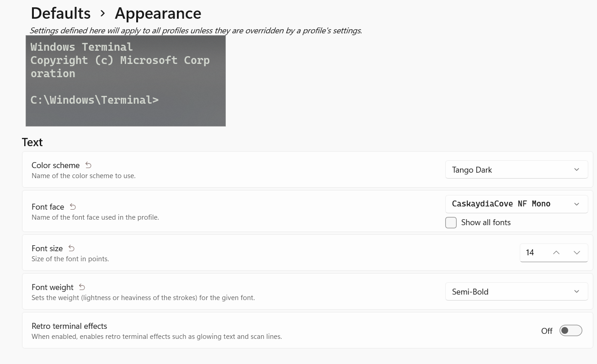Increase font size with up arrow
This screenshot has width=597, height=364.
tap(556, 253)
